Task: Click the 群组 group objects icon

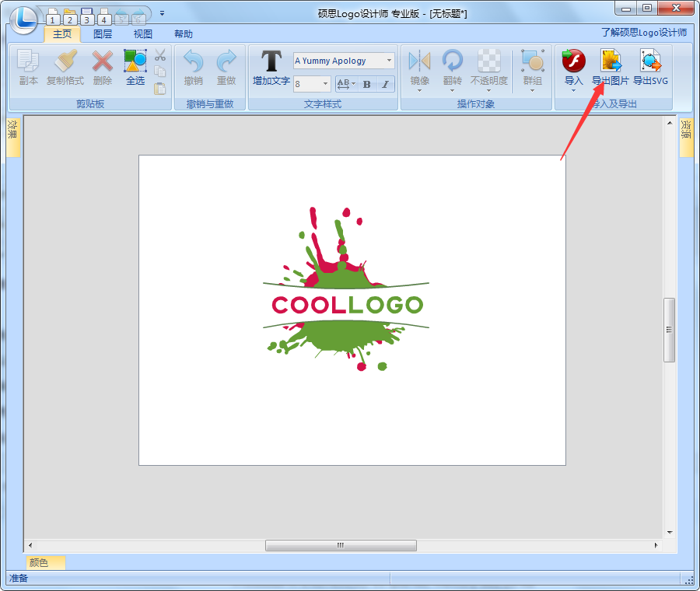Action: pyautogui.click(x=533, y=67)
